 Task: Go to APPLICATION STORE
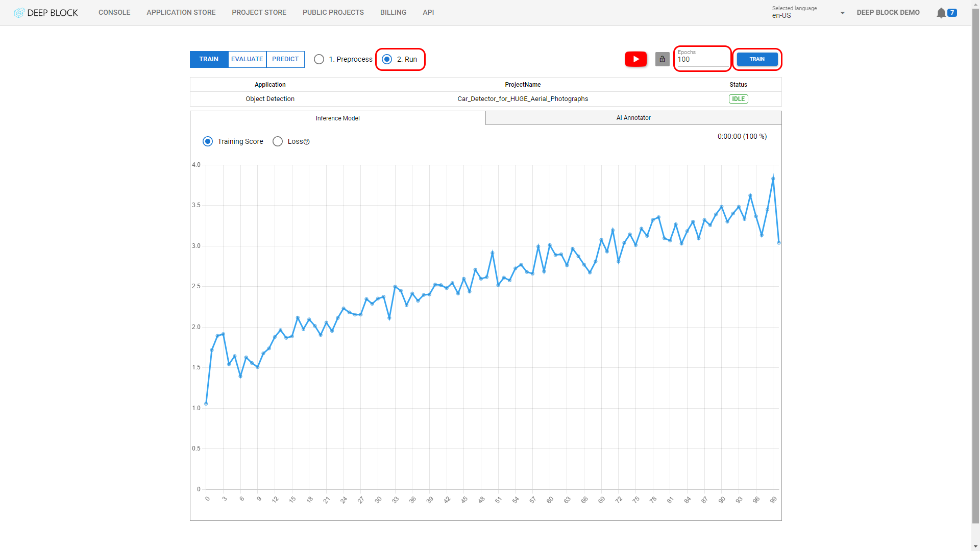[x=181, y=12]
